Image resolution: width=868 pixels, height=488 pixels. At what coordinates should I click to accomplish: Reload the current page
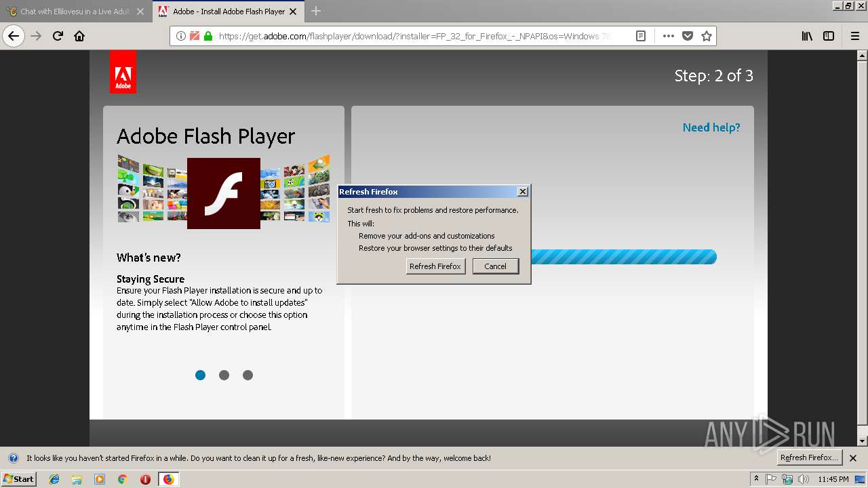coord(58,36)
